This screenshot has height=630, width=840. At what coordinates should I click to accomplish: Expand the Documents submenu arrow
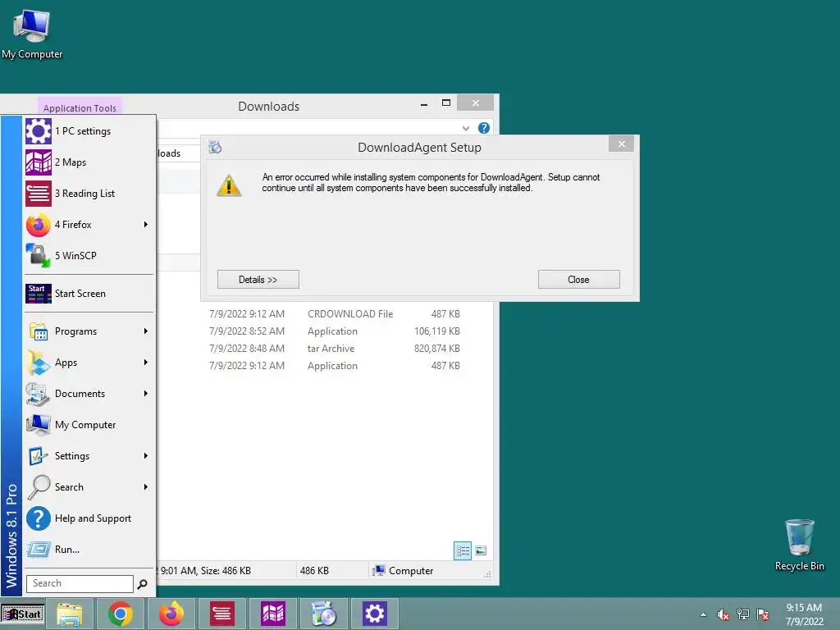146,393
